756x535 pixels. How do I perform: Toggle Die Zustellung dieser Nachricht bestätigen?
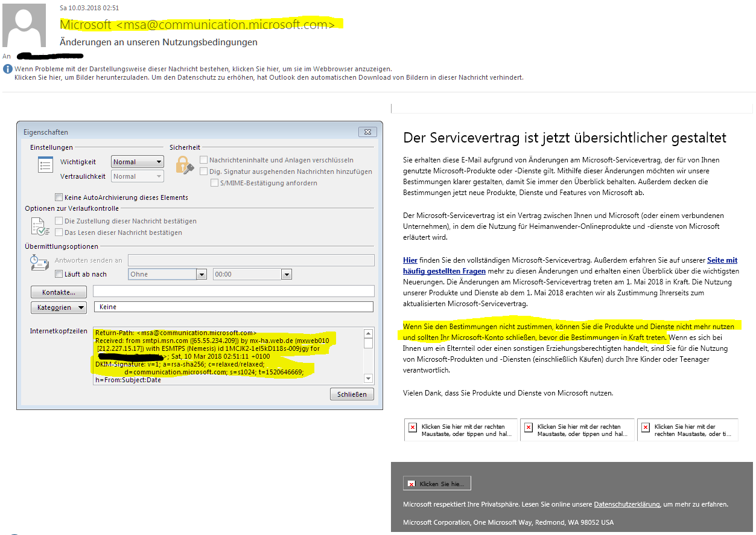point(59,221)
